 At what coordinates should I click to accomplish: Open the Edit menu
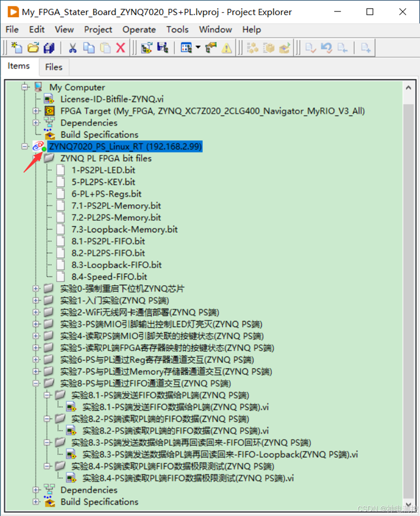pos(37,29)
